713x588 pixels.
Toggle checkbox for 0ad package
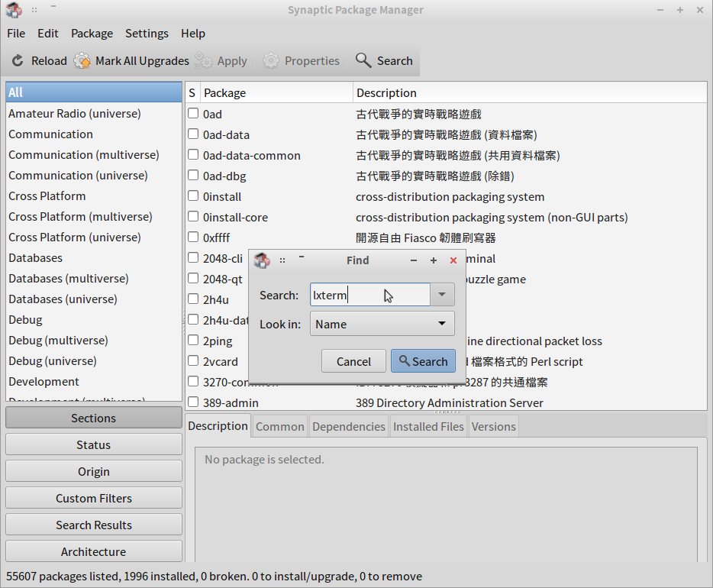pos(193,113)
